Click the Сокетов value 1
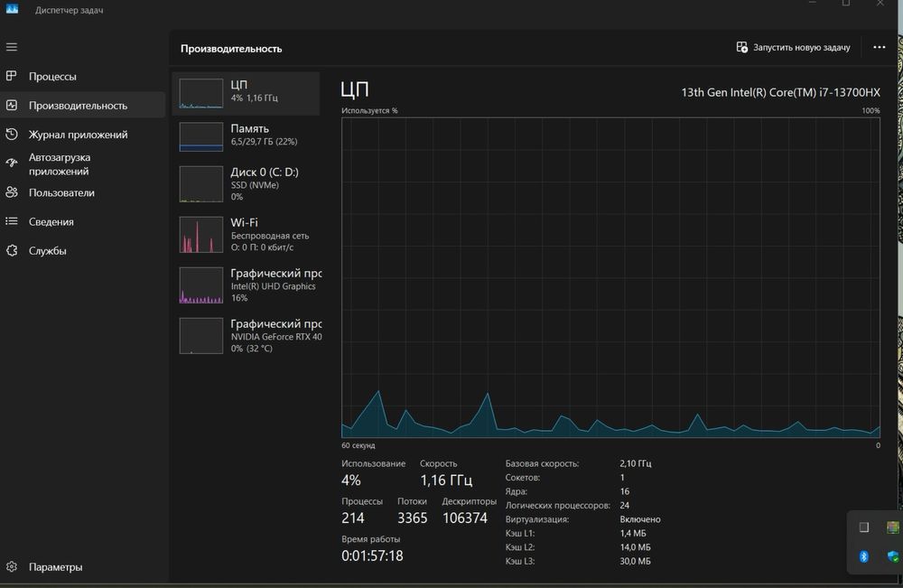903x588 pixels. point(622,478)
